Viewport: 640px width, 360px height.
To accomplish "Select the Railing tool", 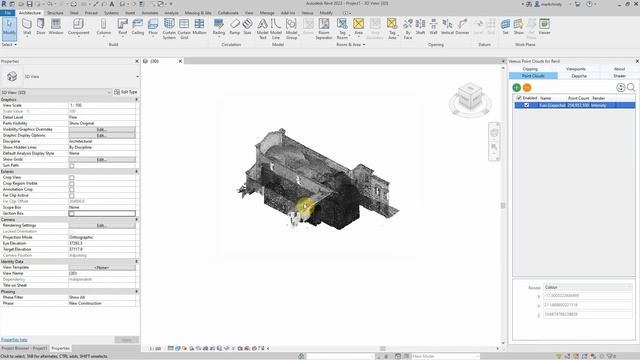I will pyautogui.click(x=219, y=27).
